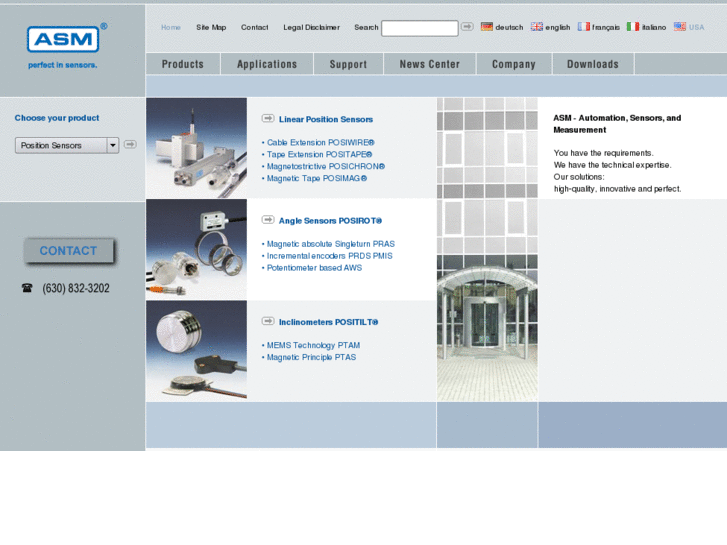This screenshot has width=727, height=545.
Task: Click the French flag icon
Action: point(584,27)
